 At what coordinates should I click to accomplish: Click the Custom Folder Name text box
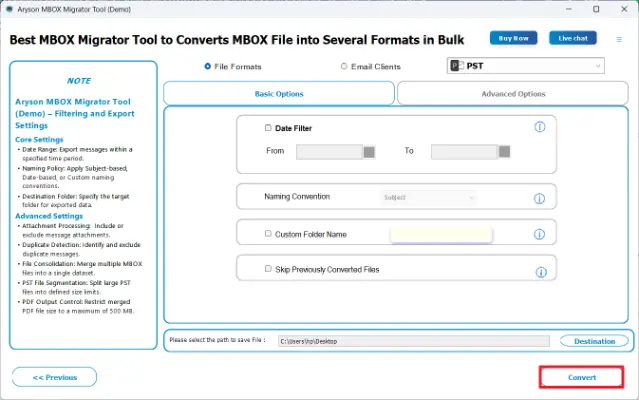click(x=441, y=235)
